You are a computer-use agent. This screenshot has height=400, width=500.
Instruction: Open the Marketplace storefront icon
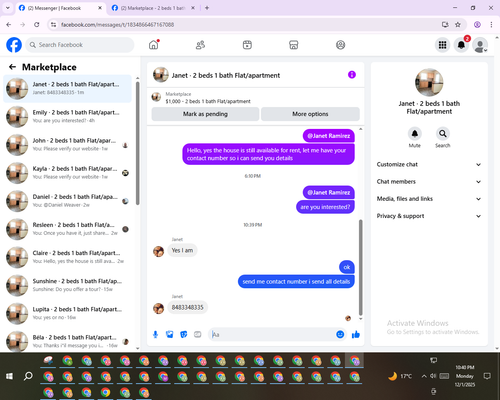click(294, 45)
